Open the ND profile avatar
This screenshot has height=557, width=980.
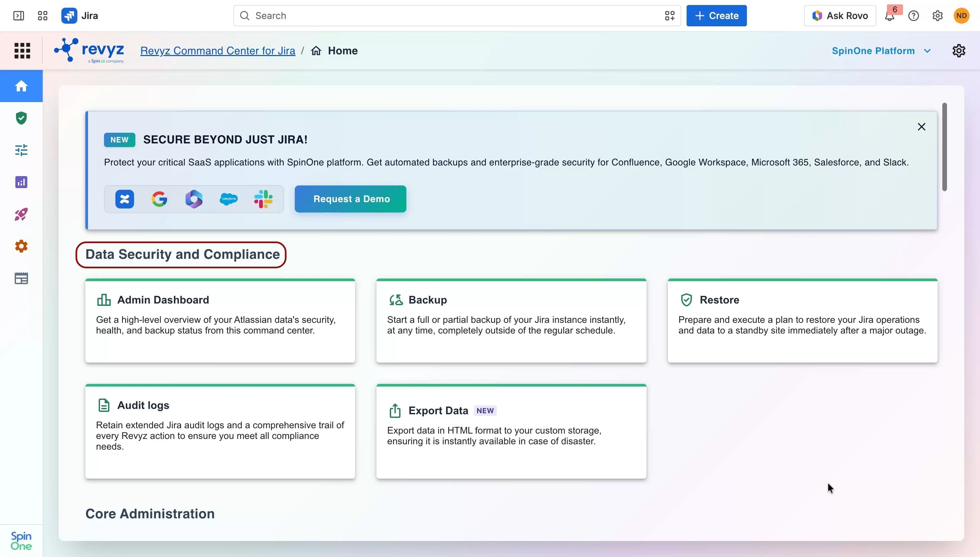961,16
